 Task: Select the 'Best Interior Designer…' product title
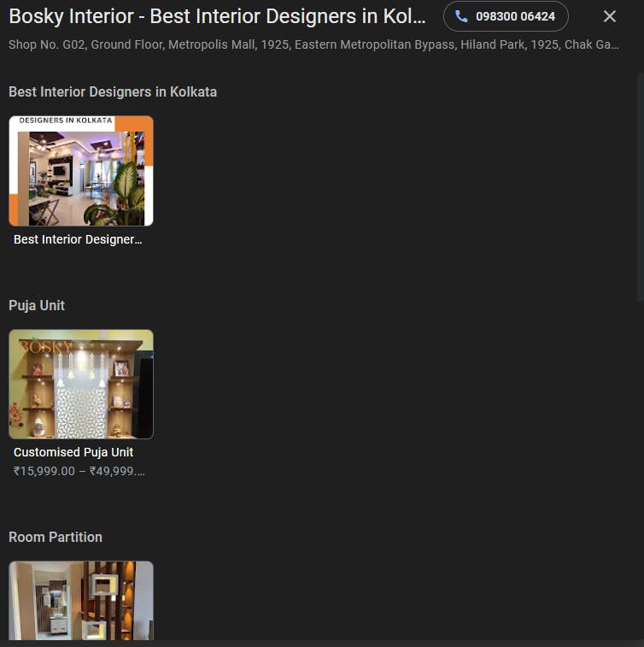pyautogui.click(x=78, y=239)
